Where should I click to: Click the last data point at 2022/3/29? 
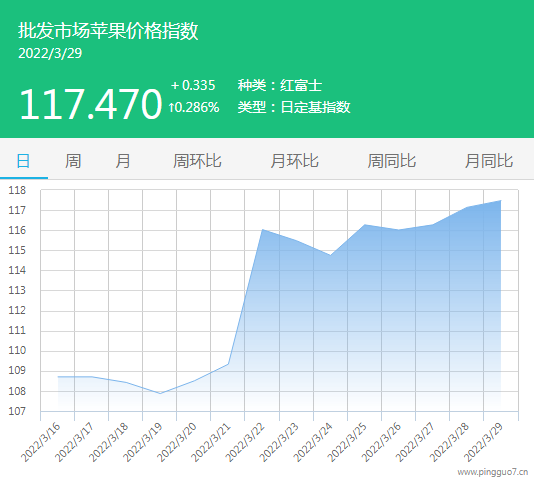tap(501, 201)
